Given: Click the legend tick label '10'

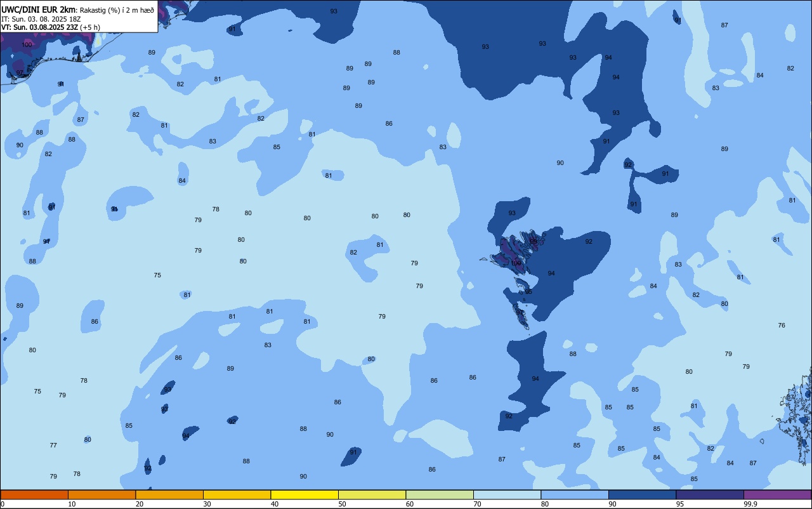Looking at the screenshot, I should (x=72, y=504).
